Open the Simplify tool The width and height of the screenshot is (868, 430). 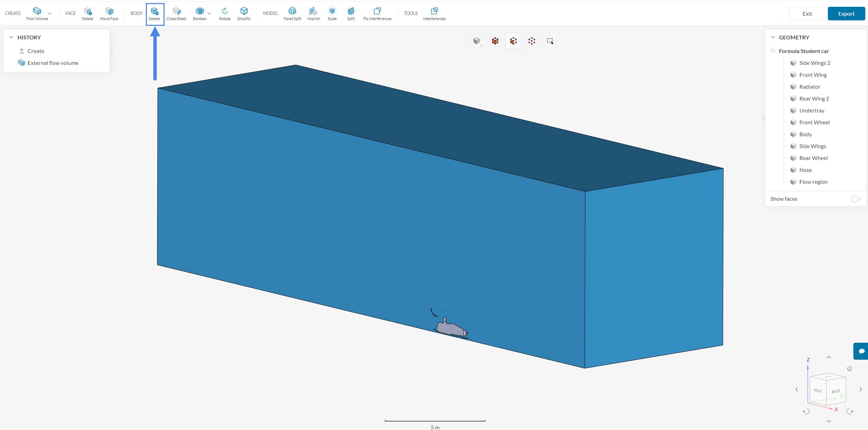(244, 14)
